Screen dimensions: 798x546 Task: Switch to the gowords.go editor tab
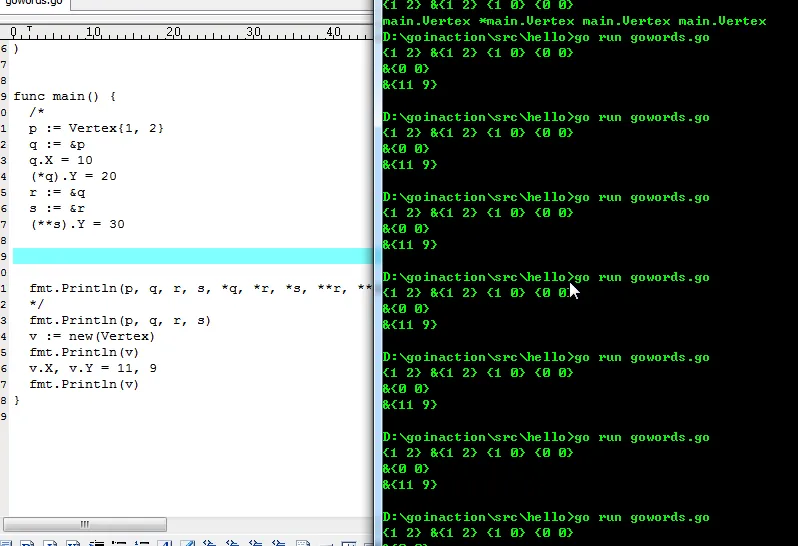pos(34,3)
